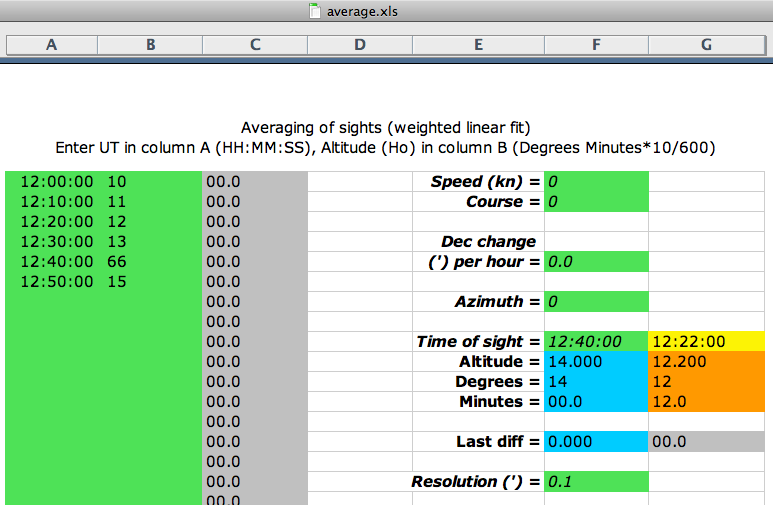Screen dimensions: 773x505
Task: Click the Azimuth value cell
Action: (595, 302)
